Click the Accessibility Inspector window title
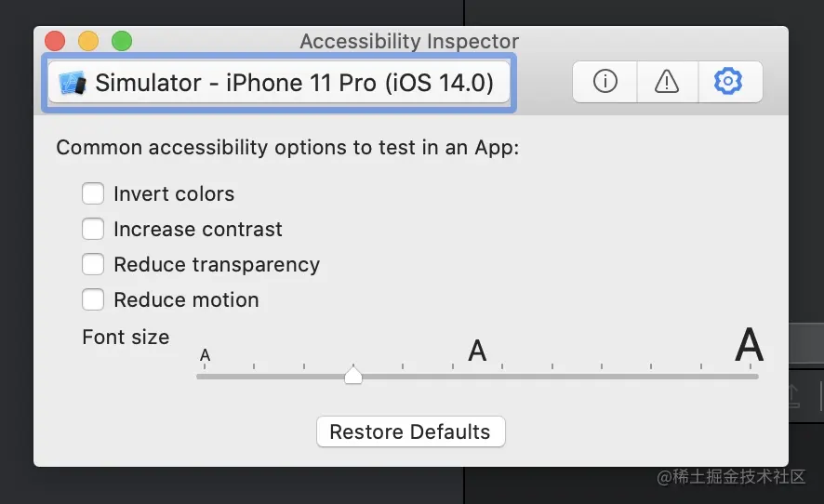Screen dimensions: 824x504 tap(409, 41)
